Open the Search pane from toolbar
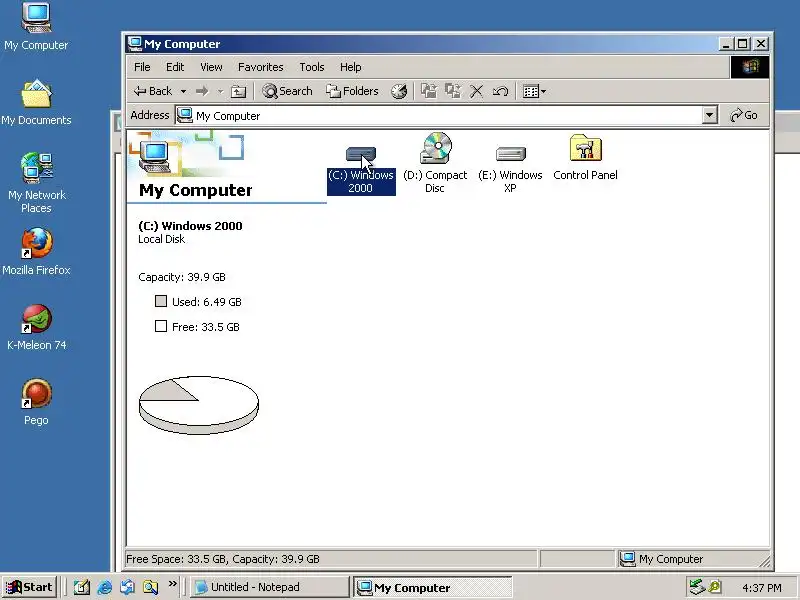Screen dimensions: 800x600 pos(287,91)
